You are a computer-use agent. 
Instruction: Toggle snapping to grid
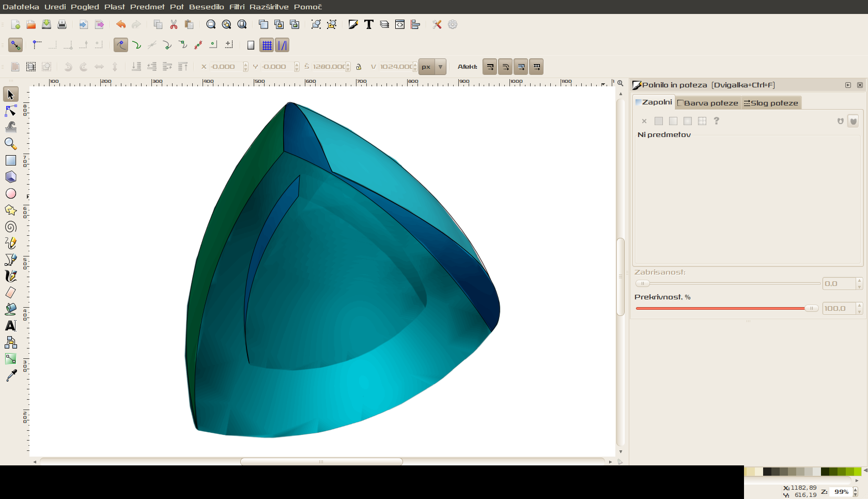[267, 46]
